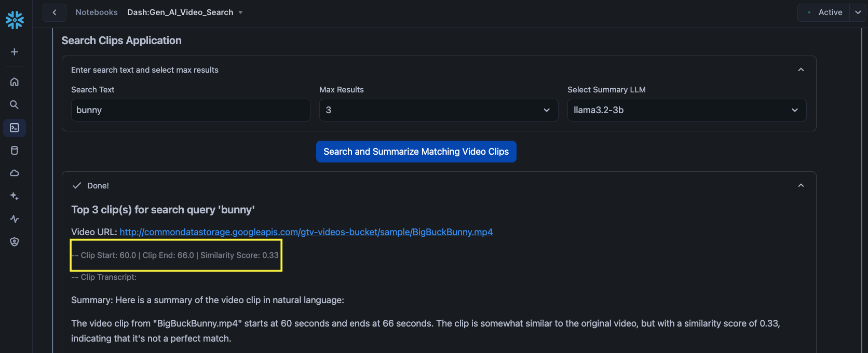This screenshot has height=353, width=868.
Task: Open the Home icon in sidebar
Action: point(15,82)
